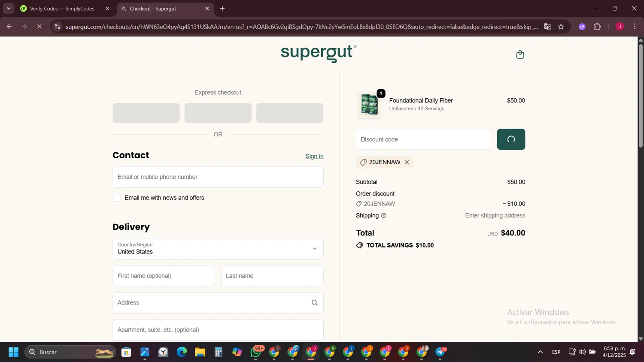This screenshot has height=362, width=644.
Task: Open Copilot from the taskbar
Action: point(237,352)
